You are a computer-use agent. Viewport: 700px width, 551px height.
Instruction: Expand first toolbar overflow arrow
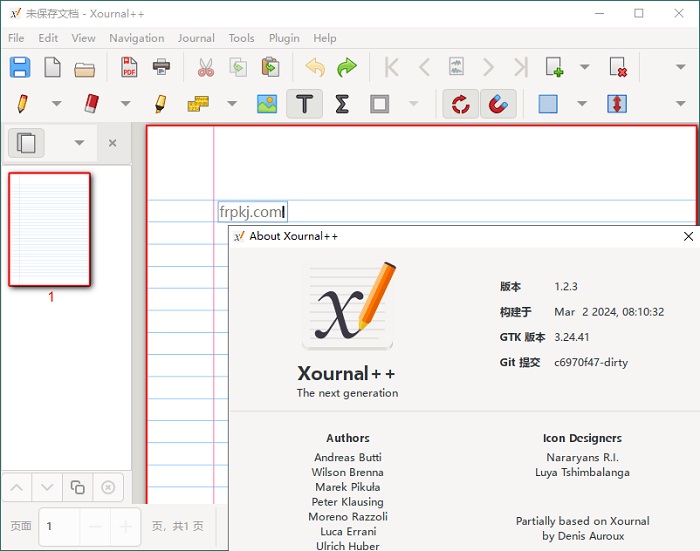pyautogui.click(x=680, y=67)
